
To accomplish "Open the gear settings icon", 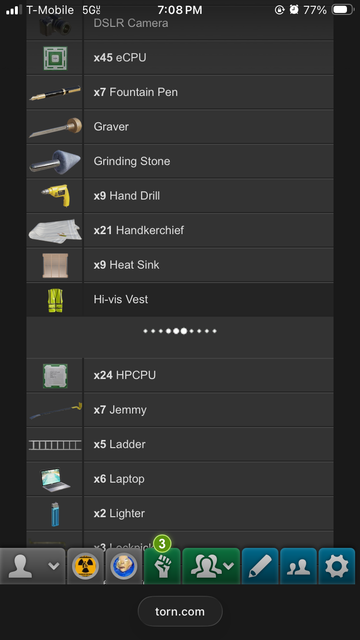I will (337, 567).
